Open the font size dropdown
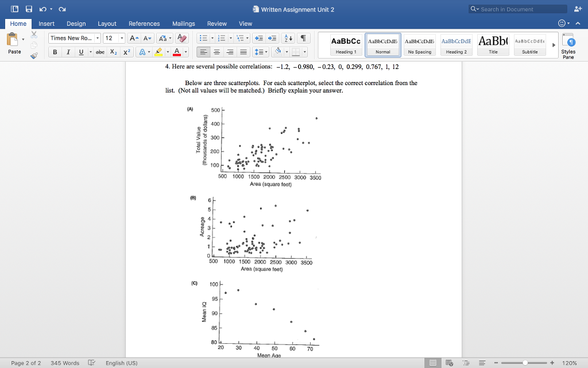 coord(122,38)
